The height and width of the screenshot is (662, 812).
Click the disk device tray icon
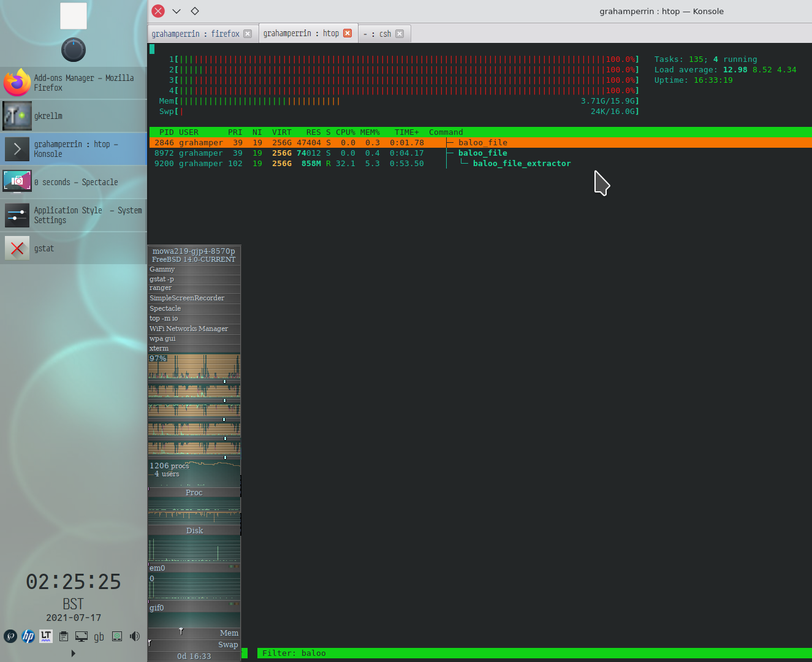(117, 636)
